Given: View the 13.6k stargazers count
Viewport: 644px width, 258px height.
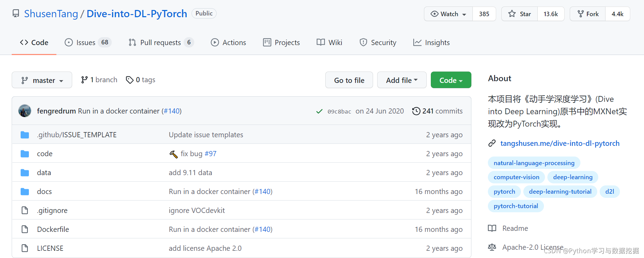Looking at the screenshot, I should point(551,14).
